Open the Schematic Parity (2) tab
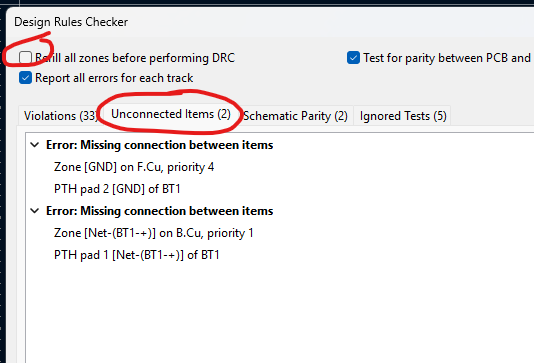Image resolution: width=534 pixels, height=363 pixels. pos(295,116)
